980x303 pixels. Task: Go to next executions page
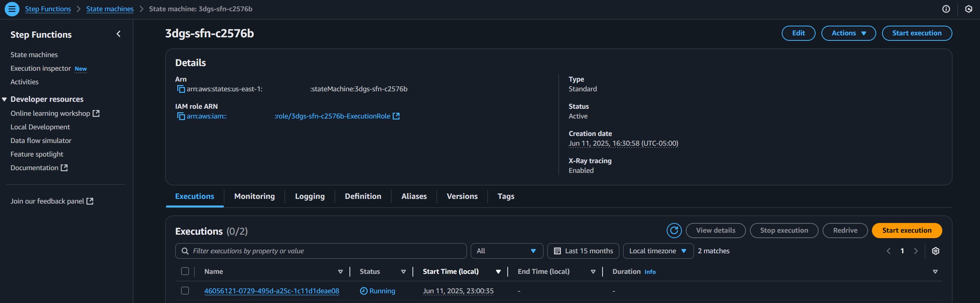tap(916, 251)
